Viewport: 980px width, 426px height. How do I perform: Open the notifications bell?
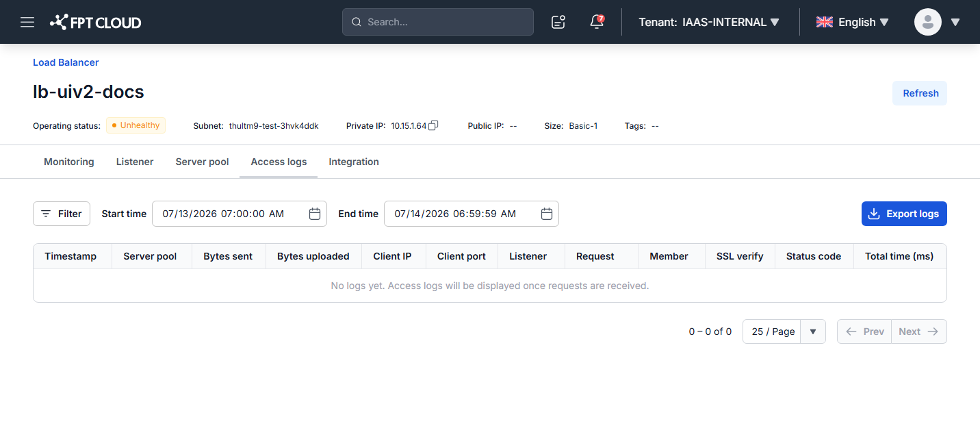pyautogui.click(x=597, y=22)
